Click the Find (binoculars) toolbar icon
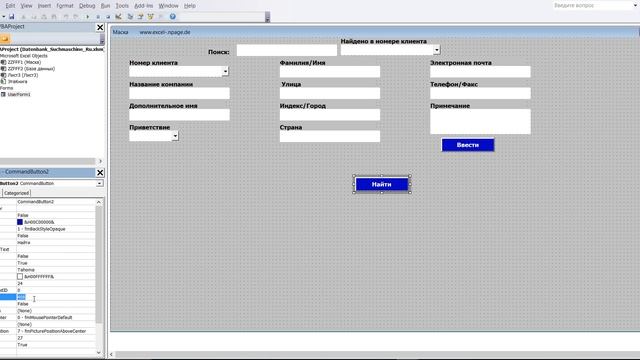 (53, 17)
